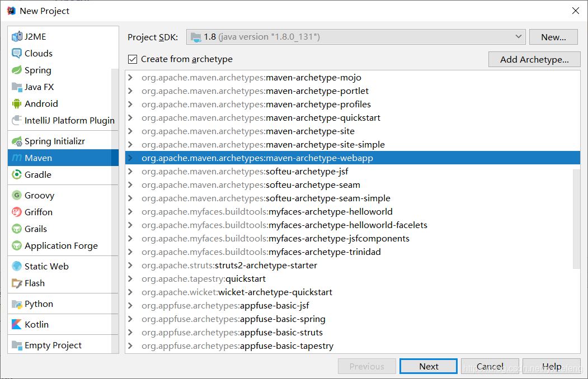Select Kotlin project type label
This screenshot has height=379, width=588.
(x=36, y=324)
